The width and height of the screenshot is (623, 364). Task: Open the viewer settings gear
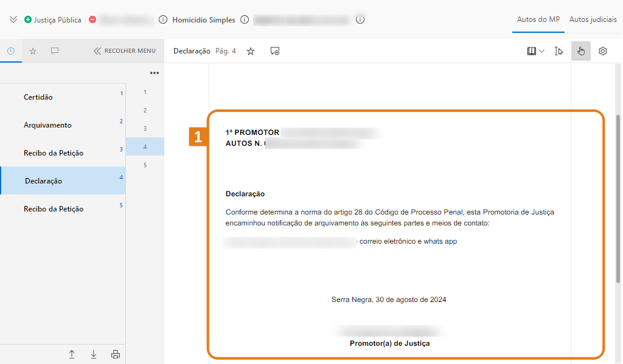(602, 51)
